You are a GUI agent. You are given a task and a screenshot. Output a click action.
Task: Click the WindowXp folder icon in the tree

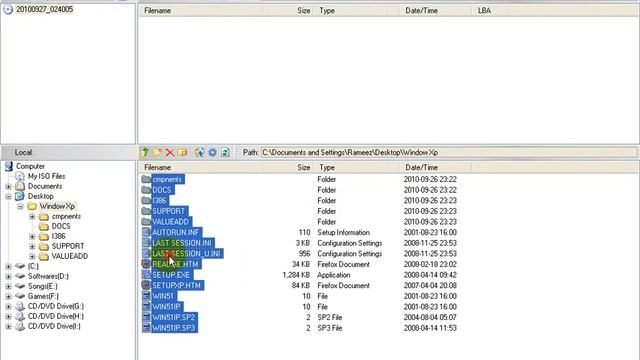pyautogui.click(x=32, y=206)
